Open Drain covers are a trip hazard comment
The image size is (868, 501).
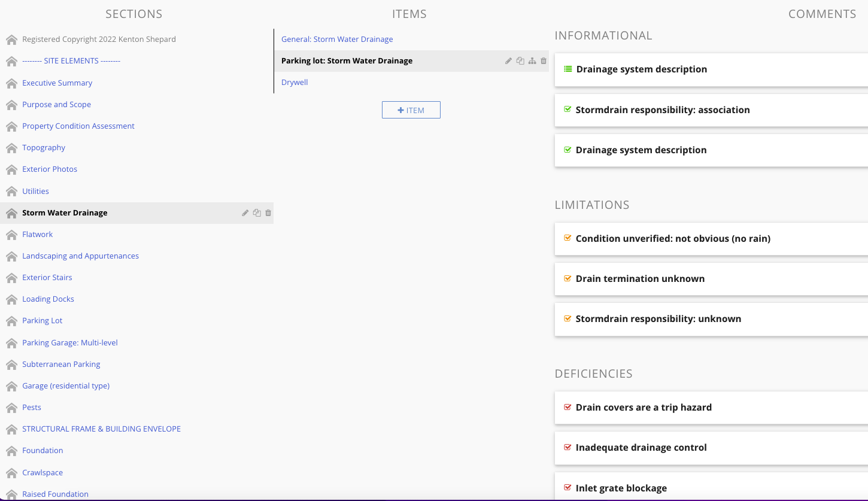coord(644,408)
